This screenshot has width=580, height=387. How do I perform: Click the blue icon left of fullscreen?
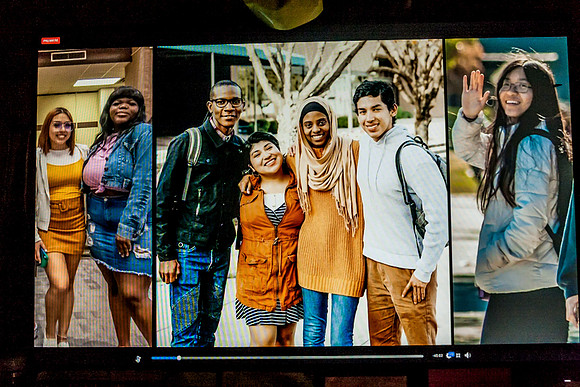[x=450, y=355]
